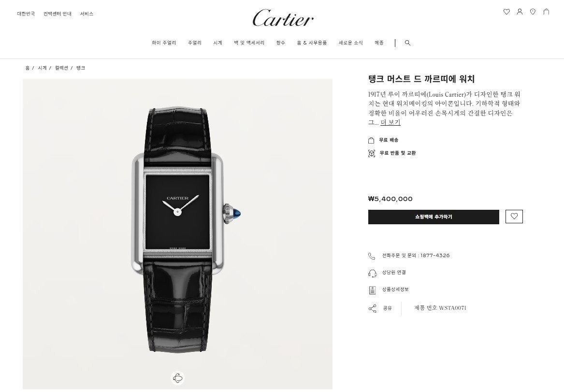Toggle the heart wishlist button beside add-to-bag
This screenshot has width=564, height=392.
pyautogui.click(x=514, y=217)
